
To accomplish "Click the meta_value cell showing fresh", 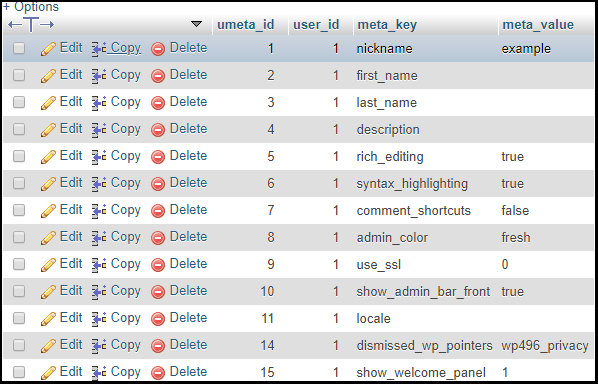I will pos(516,237).
